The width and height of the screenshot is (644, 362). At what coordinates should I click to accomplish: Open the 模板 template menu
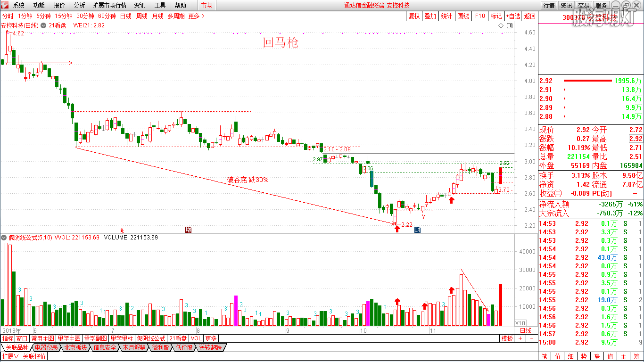(507, 338)
